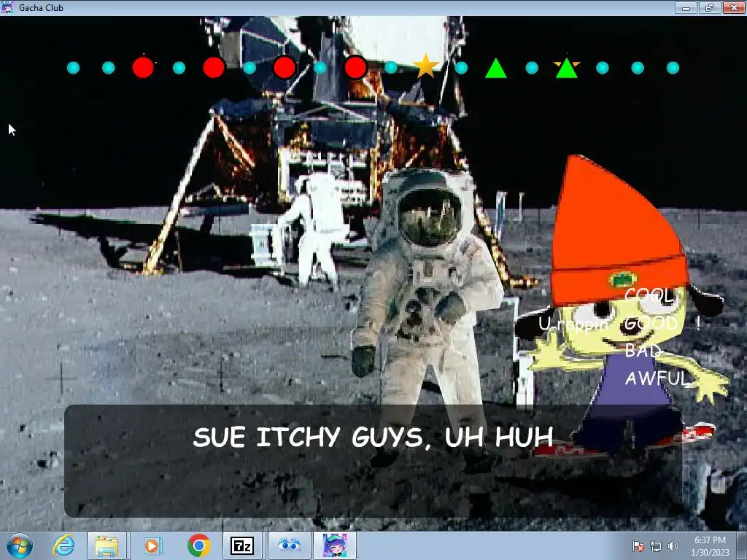Select the Gacha Club taskbar icon

pyautogui.click(x=334, y=545)
